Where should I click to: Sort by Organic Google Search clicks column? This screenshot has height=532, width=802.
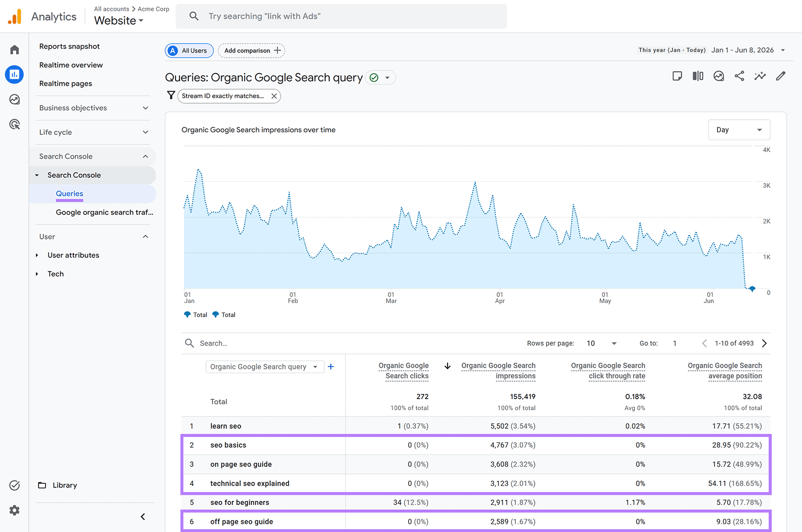(x=404, y=371)
